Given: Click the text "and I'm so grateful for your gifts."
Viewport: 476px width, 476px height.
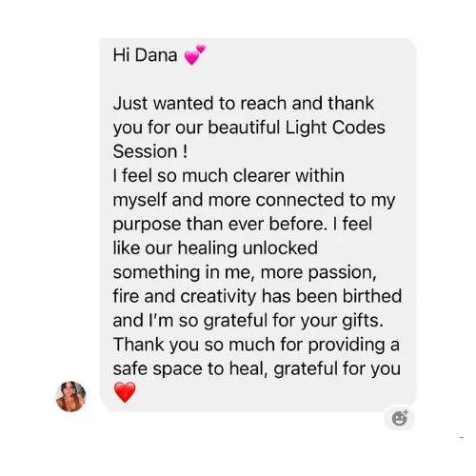Looking at the screenshot, I should click(x=248, y=321).
